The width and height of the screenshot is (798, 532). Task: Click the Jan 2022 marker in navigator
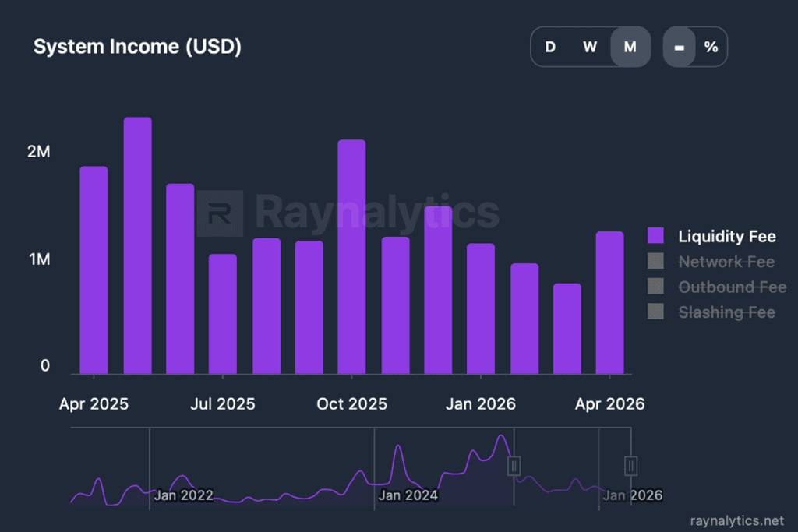coord(183,495)
